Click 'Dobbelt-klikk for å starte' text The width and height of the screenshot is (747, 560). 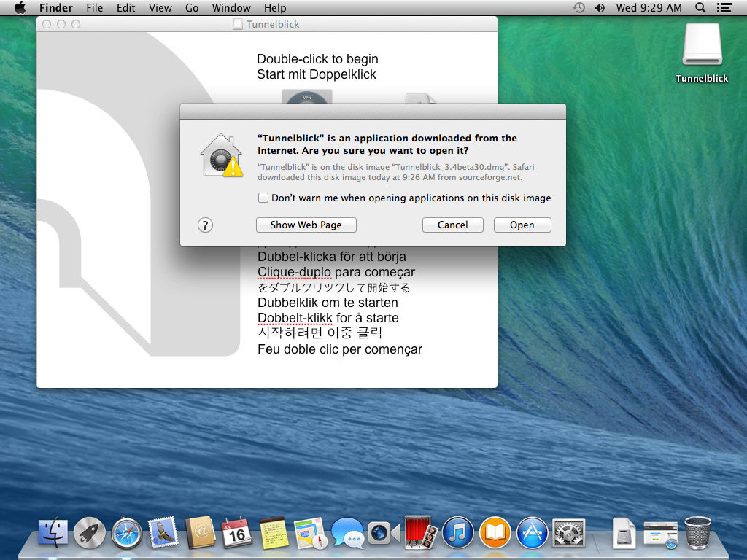328,318
